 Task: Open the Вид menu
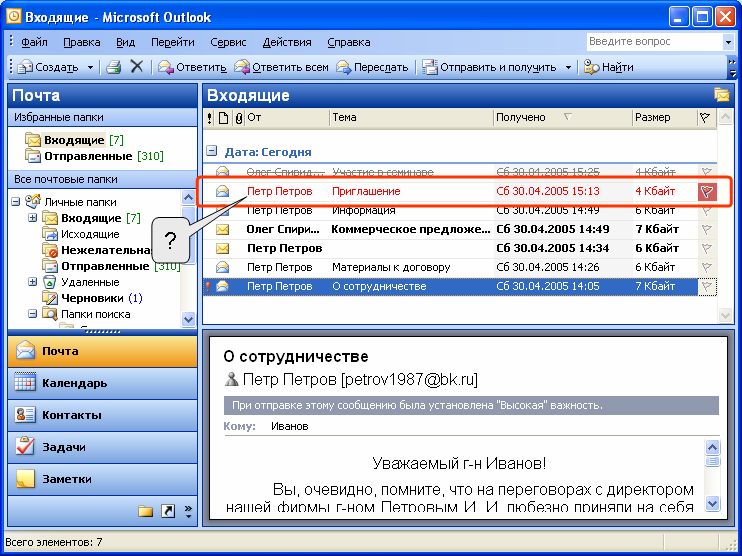[x=125, y=42]
